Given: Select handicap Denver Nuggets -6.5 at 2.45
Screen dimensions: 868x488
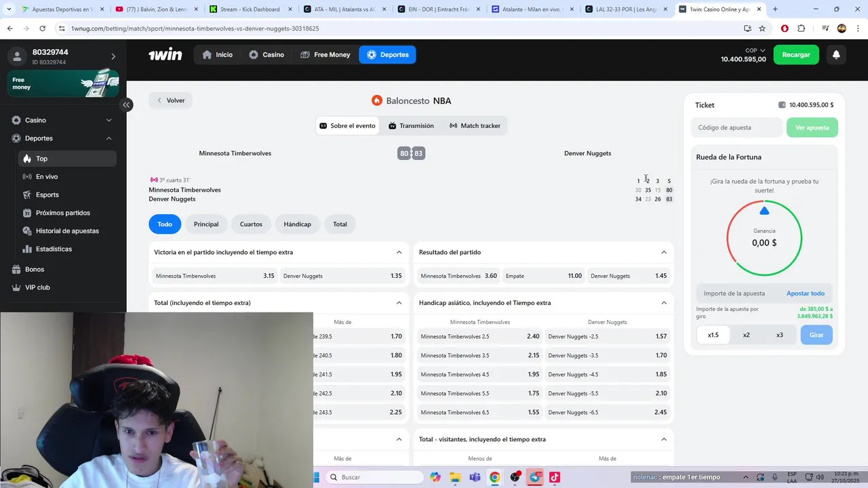Looking at the screenshot, I should [608, 412].
